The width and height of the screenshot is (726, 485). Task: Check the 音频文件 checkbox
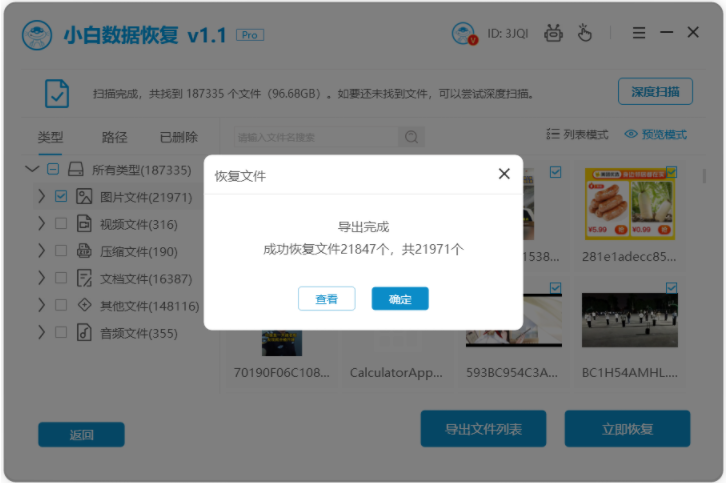(x=61, y=332)
